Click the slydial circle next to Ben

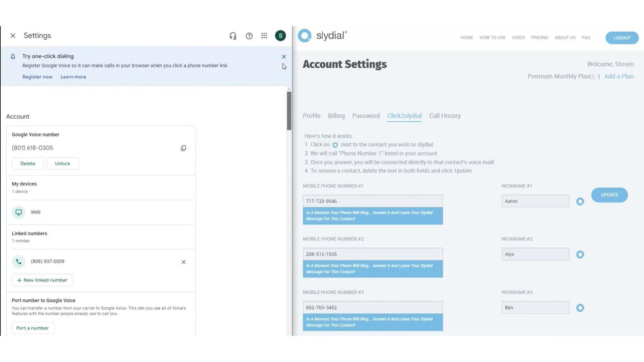pyautogui.click(x=580, y=308)
